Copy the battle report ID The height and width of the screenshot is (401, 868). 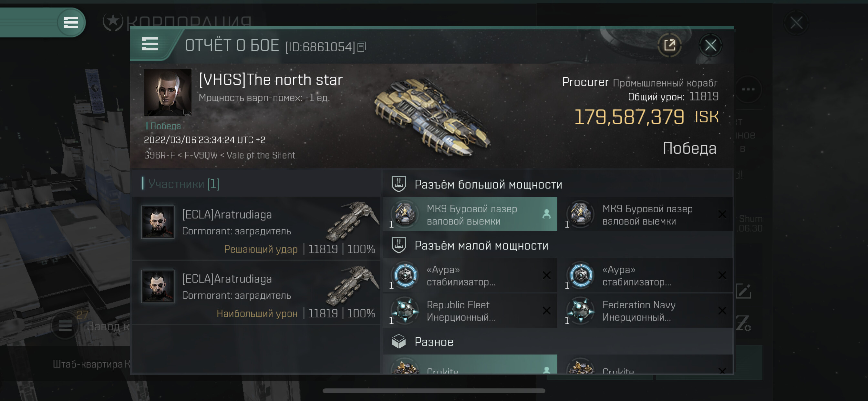tap(362, 46)
